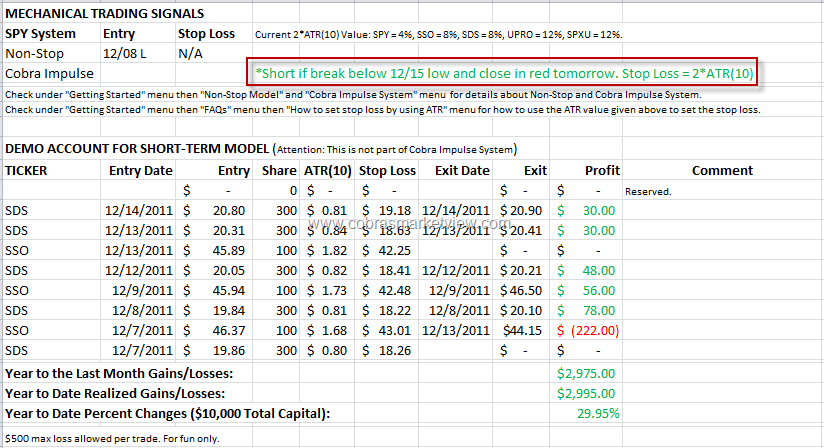The width and height of the screenshot is (824, 448).
Task: Select the 1.68 ATR cell
Action: (327, 330)
